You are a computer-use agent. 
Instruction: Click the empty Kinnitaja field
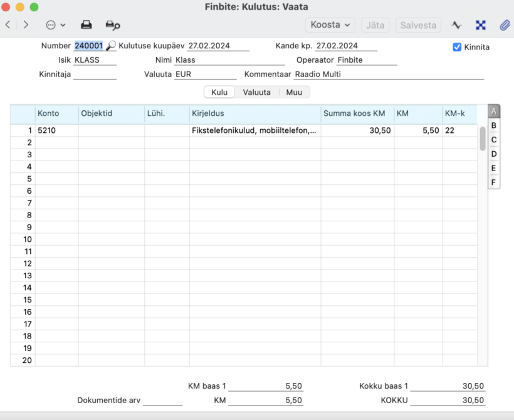(x=95, y=74)
